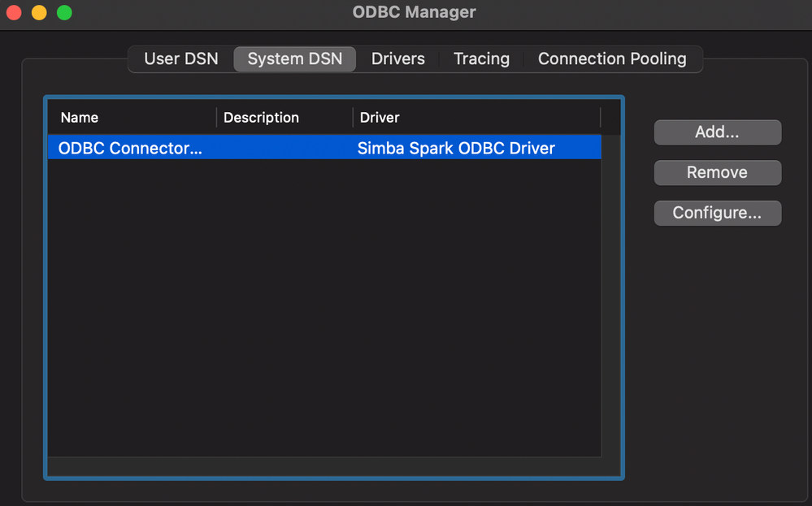
Task: Open Configure... for the selected DSN
Action: point(717,214)
